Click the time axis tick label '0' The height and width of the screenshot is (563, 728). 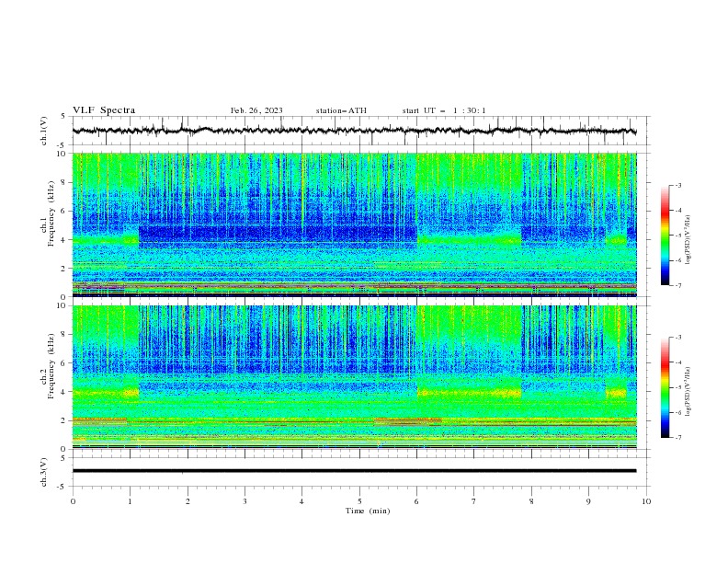tap(73, 501)
